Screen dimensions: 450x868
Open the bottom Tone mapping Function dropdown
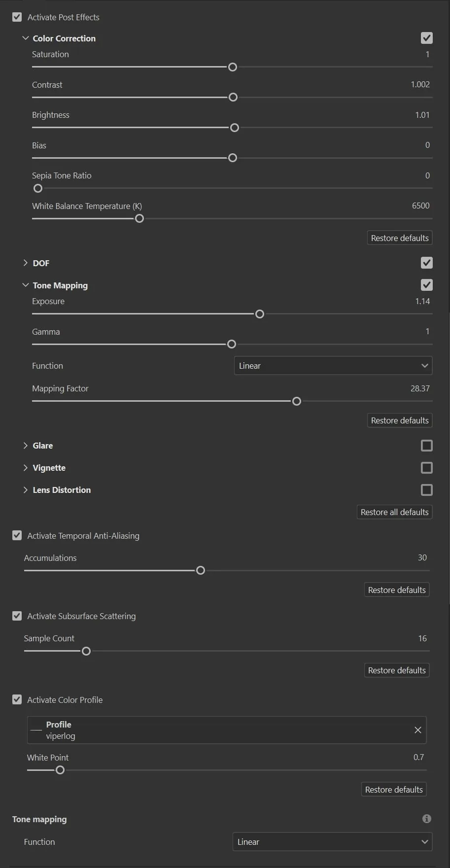tap(332, 842)
